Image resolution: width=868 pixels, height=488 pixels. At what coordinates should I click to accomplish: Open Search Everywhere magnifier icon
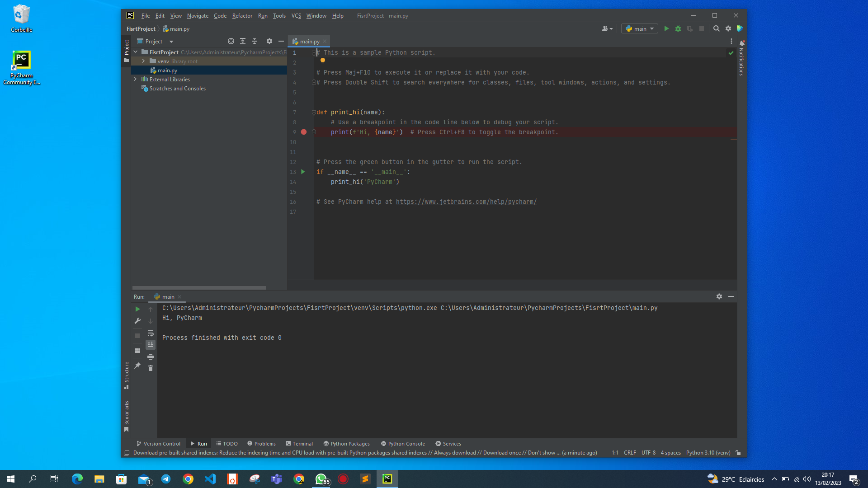tap(717, 28)
